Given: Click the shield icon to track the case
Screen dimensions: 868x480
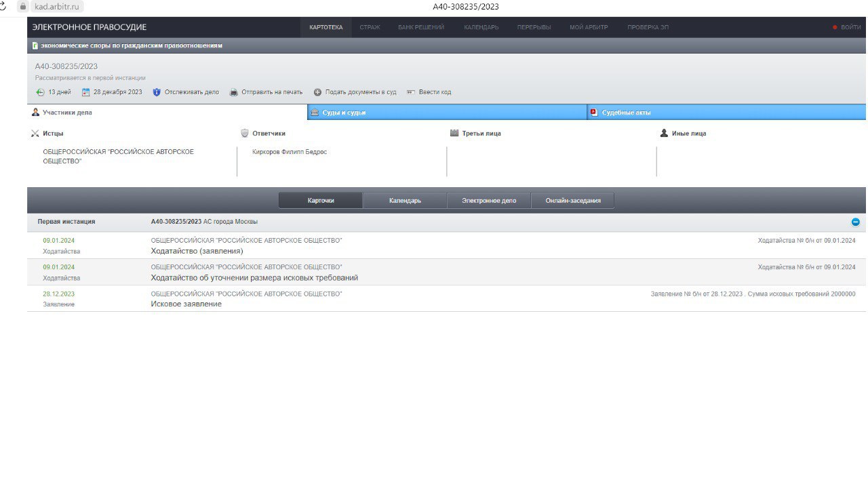Looking at the screenshot, I should tap(157, 92).
